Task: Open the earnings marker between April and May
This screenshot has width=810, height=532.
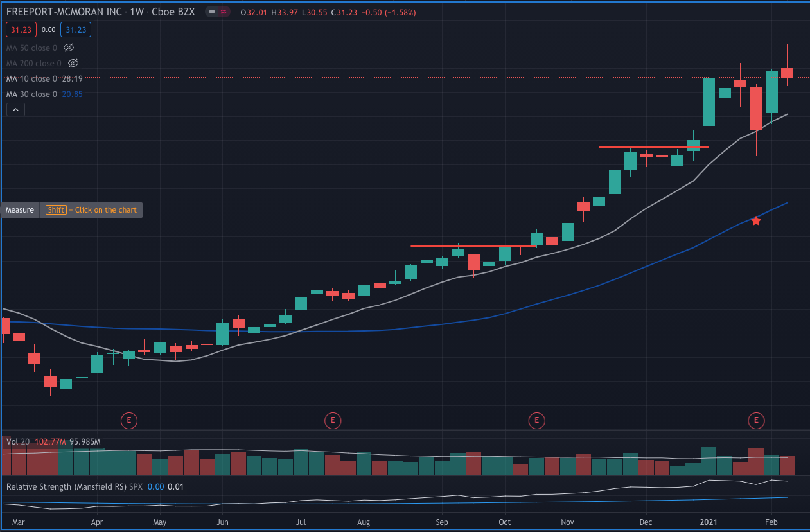Action: click(129, 421)
